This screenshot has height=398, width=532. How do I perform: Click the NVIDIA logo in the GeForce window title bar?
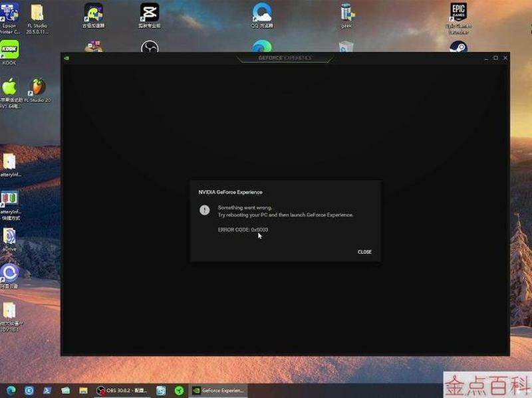(x=66, y=58)
